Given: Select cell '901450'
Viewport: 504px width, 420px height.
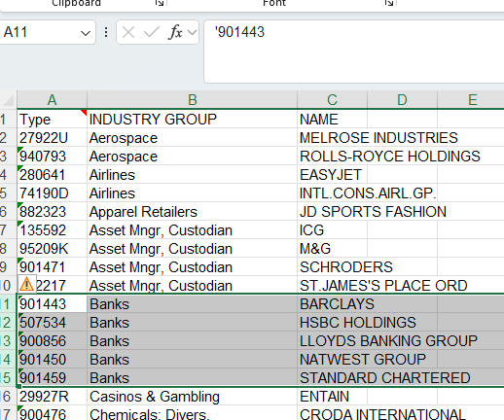Looking at the screenshot, I should pos(52,360).
